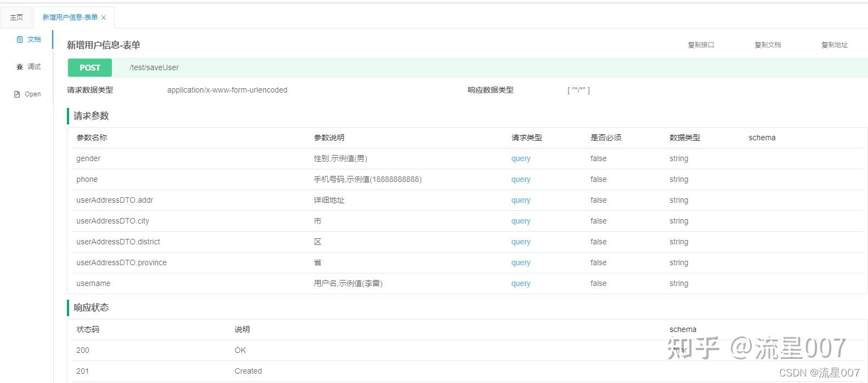Click query in the gender row

[521, 158]
